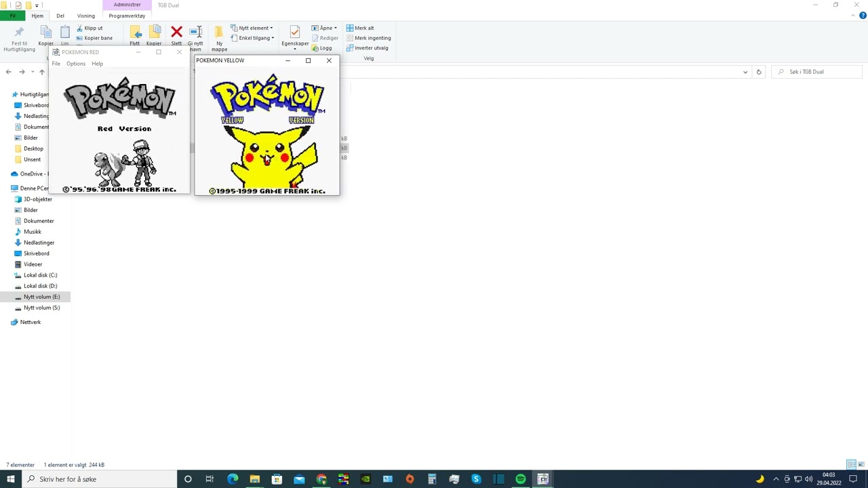The image size is (868, 488).
Task: Open Microsoft Edge from taskbar
Action: [233, 479]
